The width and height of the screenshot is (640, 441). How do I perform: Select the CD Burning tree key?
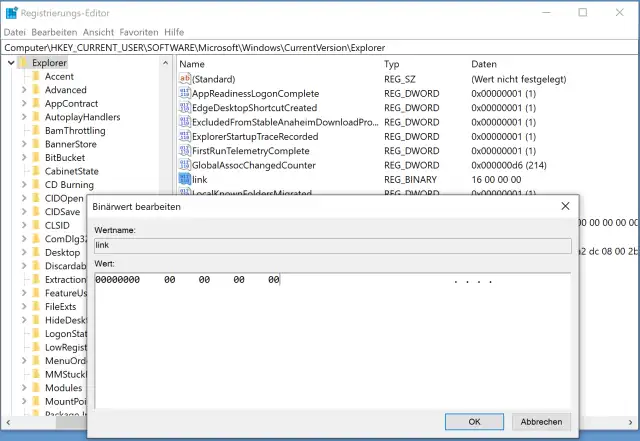tap(69, 185)
